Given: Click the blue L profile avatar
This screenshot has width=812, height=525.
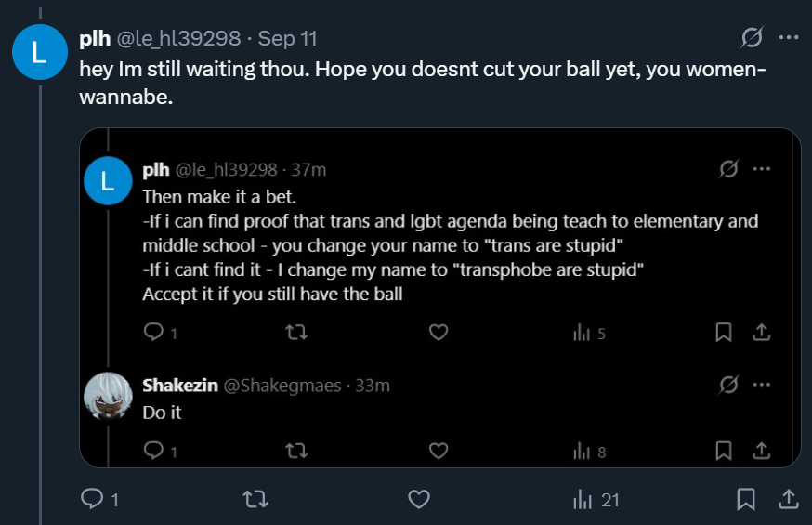Looking at the screenshot, I should [x=38, y=53].
